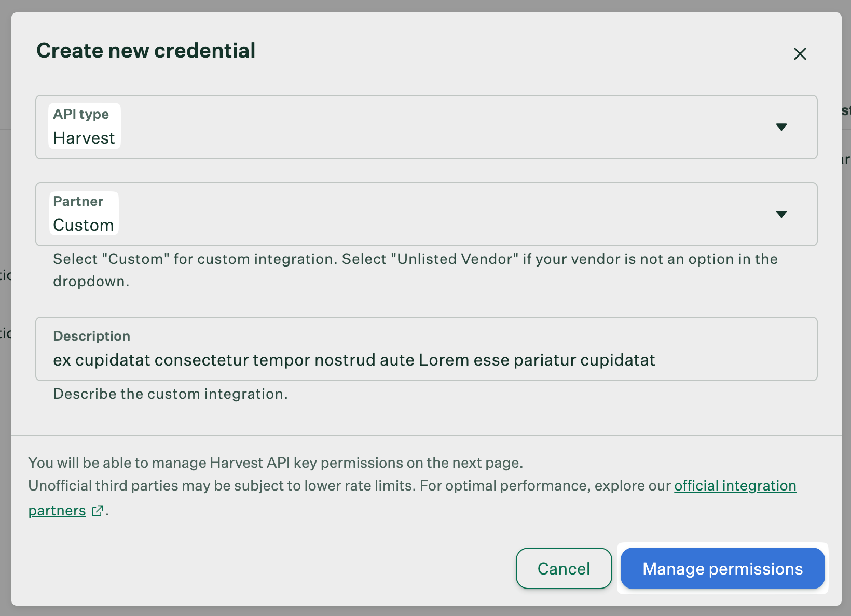Close the Create new credential dialog
This screenshot has width=851, height=616.
click(800, 54)
